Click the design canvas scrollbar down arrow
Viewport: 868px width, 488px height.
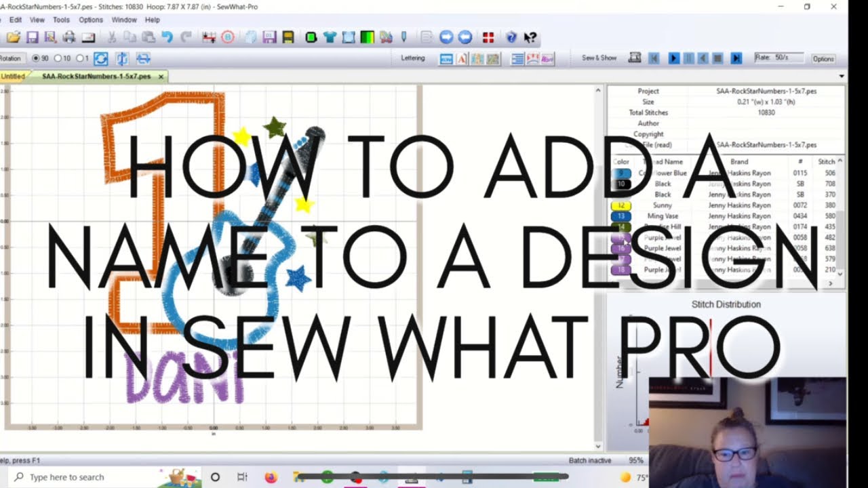pyautogui.click(x=598, y=446)
